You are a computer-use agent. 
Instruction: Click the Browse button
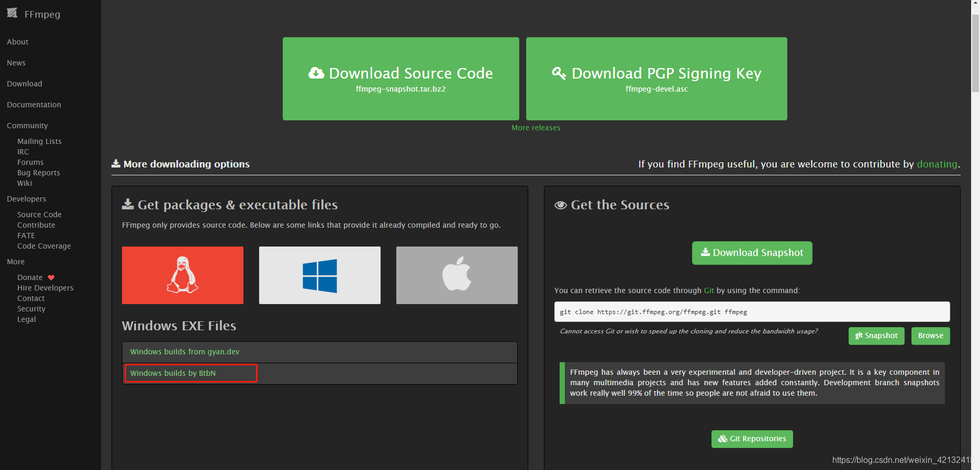(931, 336)
